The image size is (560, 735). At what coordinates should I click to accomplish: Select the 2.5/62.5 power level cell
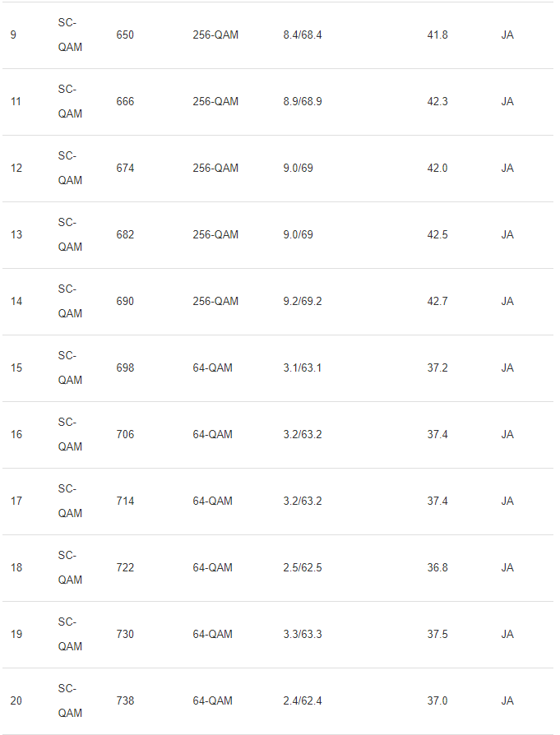tap(302, 568)
